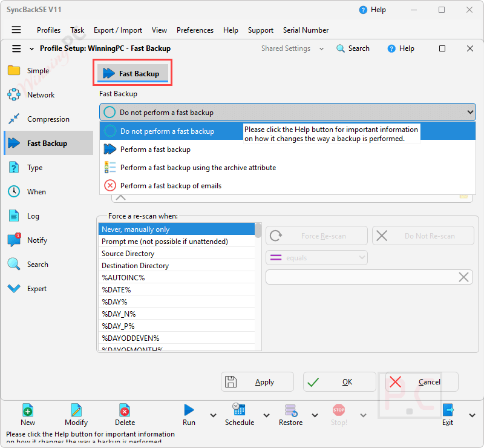484x448 pixels.
Task: Select 'Destination Directory' in re-scan list
Action: pyautogui.click(x=177, y=265)
